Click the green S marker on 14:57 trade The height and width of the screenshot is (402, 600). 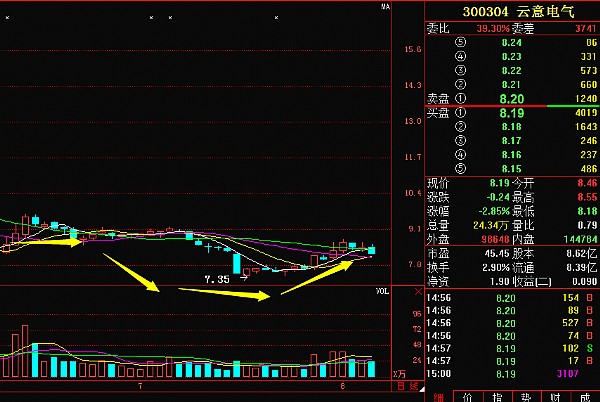(589, 348)
